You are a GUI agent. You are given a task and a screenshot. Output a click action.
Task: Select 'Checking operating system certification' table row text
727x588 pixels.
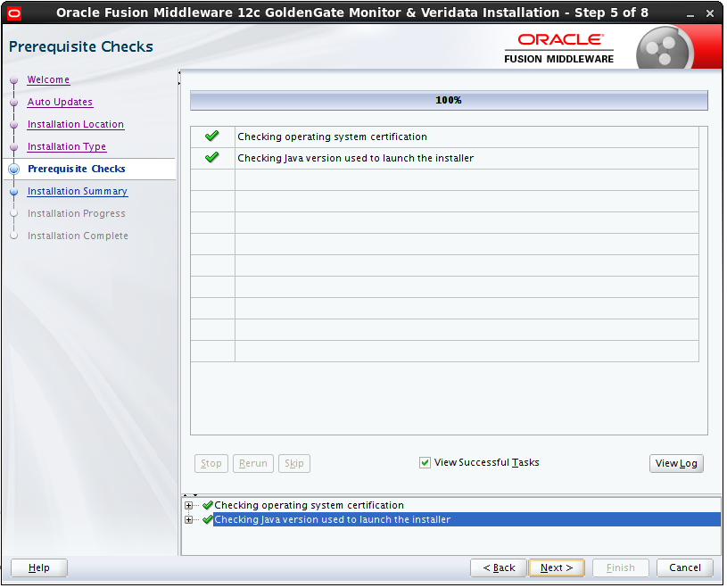[332, 137]
